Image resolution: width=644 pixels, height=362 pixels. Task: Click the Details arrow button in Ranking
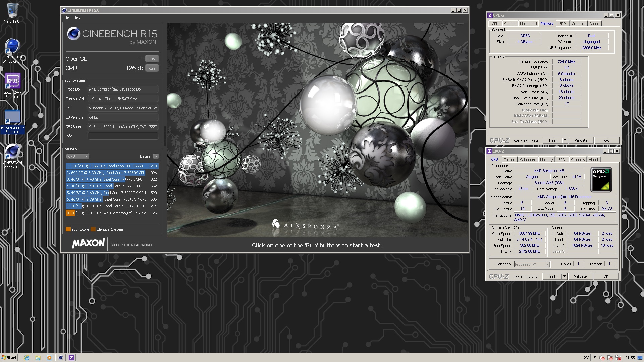coord(156,156)
